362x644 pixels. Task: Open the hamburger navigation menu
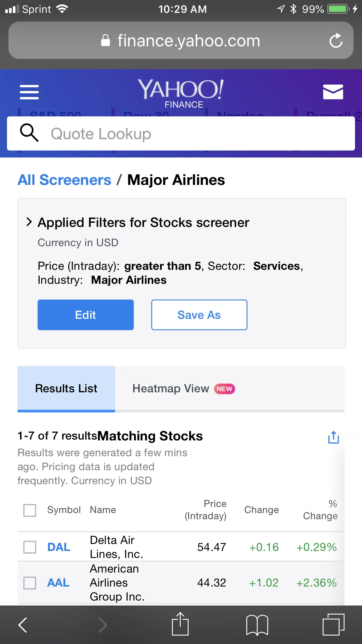point(29,92)
